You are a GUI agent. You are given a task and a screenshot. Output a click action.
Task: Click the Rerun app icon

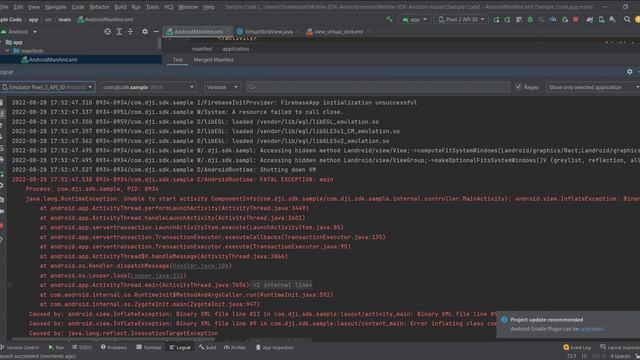[496, 19]
